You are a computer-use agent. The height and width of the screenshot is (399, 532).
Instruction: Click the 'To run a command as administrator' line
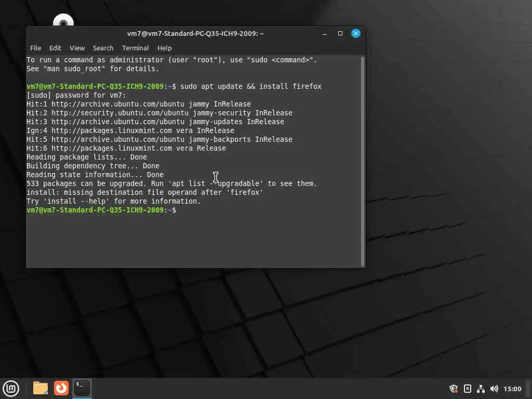[171, 60]
